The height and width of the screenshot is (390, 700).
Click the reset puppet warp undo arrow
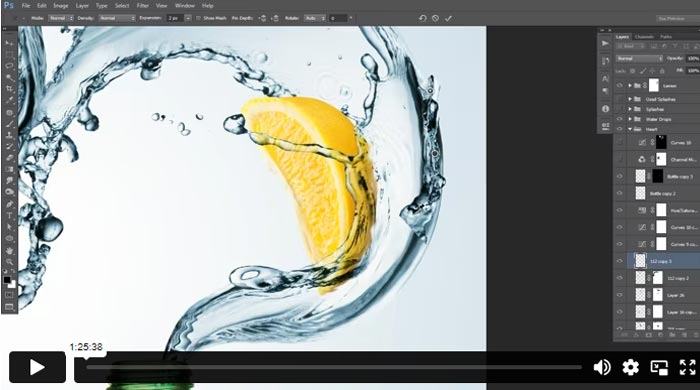coord(422,18)
